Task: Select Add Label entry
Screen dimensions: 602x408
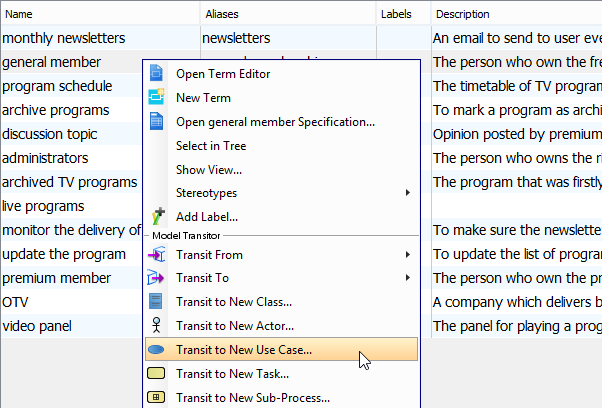Action: coord(281,217)
